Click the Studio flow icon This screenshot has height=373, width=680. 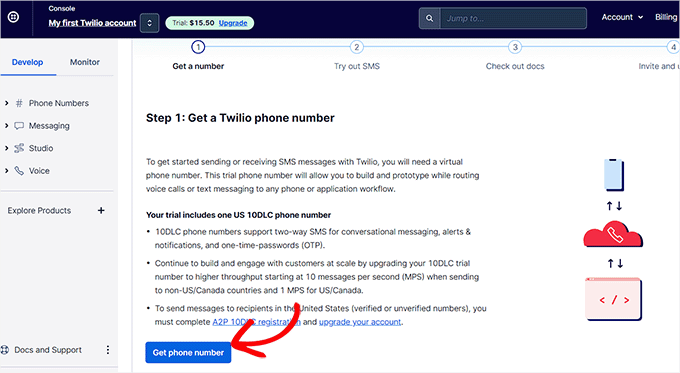[19, 148]
